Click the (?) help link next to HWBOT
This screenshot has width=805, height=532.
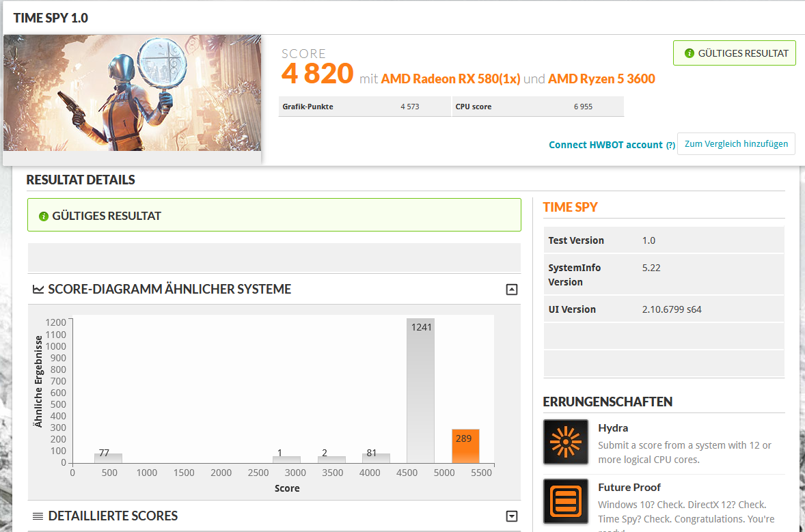tap(670, 145)
